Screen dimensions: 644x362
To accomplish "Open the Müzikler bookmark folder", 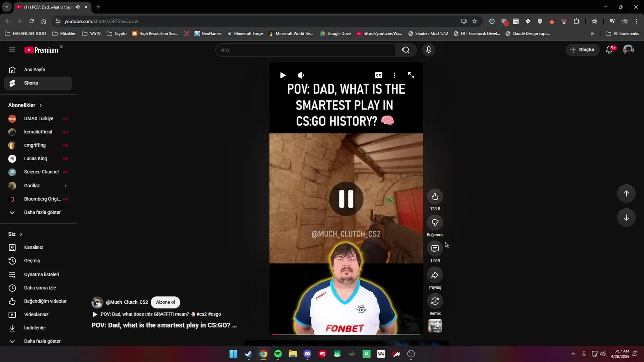I will 64,34.
